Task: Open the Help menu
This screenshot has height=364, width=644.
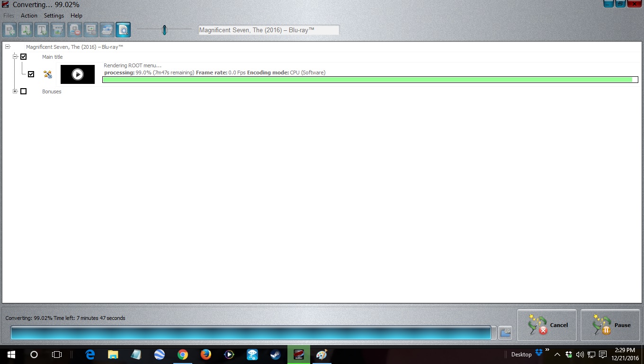Action: 76,16
